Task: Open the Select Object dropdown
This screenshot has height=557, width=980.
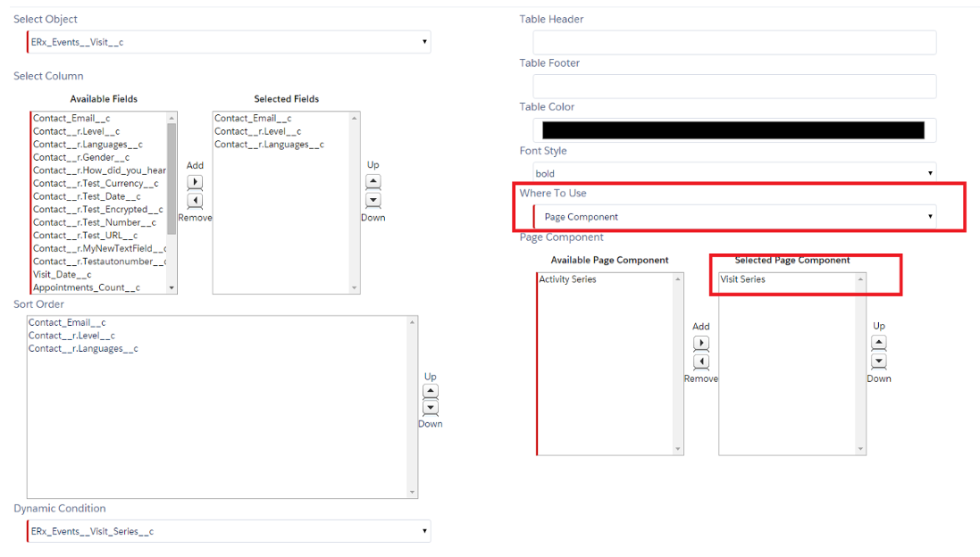Action: click(x=229, y=42)
